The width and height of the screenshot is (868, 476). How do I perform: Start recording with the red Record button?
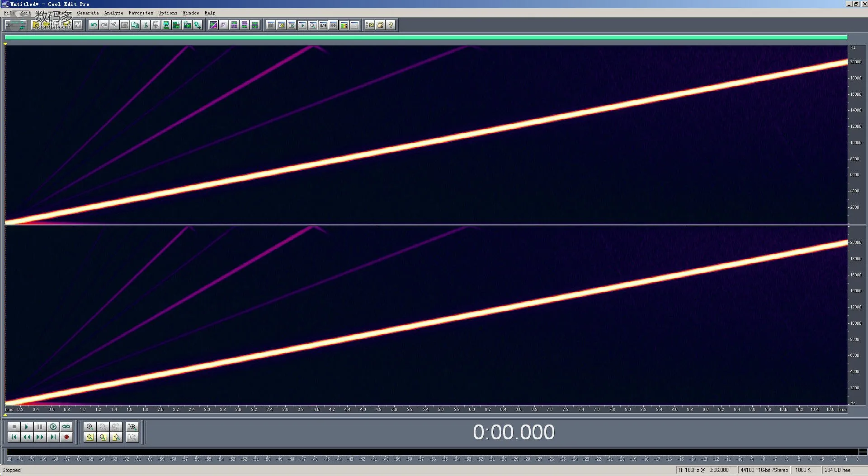[x=66, y=437]
